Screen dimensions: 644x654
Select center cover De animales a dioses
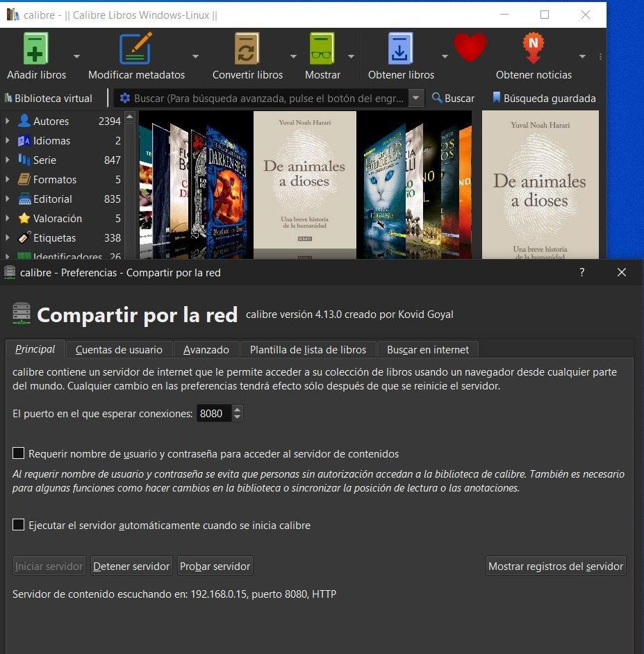tap(305, 179)
